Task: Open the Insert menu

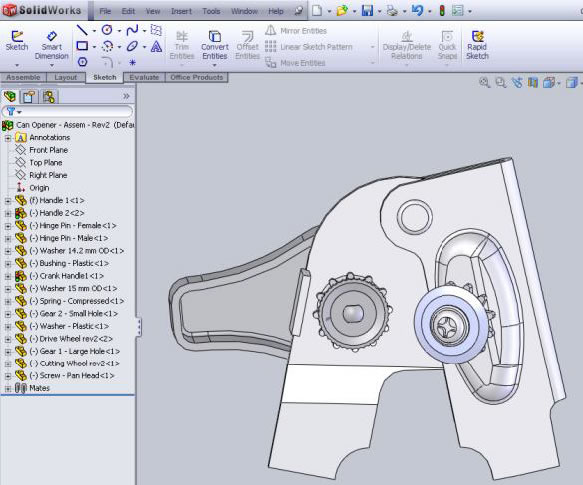Action: [181, 11]
